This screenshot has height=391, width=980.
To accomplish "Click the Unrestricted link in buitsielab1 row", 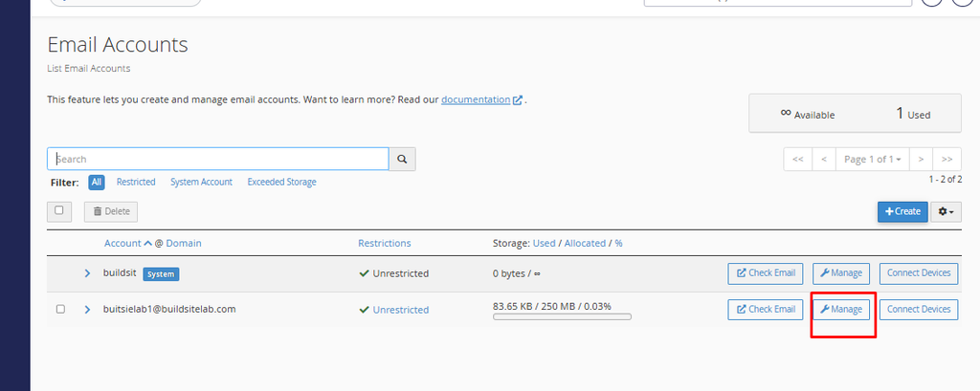I will (401, 310).
